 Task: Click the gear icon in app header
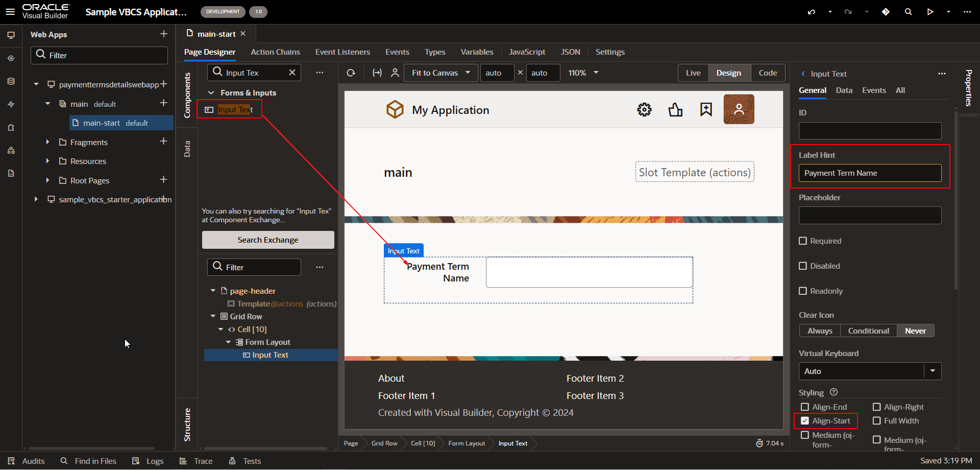644,109
